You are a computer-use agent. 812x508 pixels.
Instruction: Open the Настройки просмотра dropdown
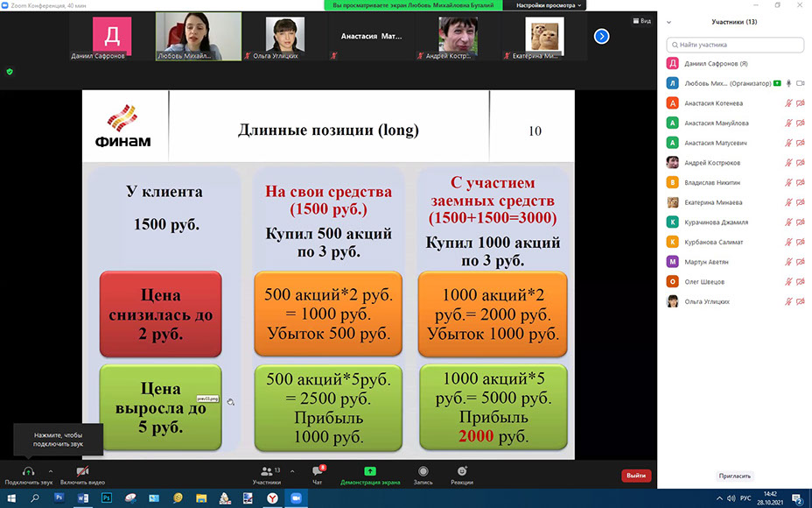[x=549, y=5]
